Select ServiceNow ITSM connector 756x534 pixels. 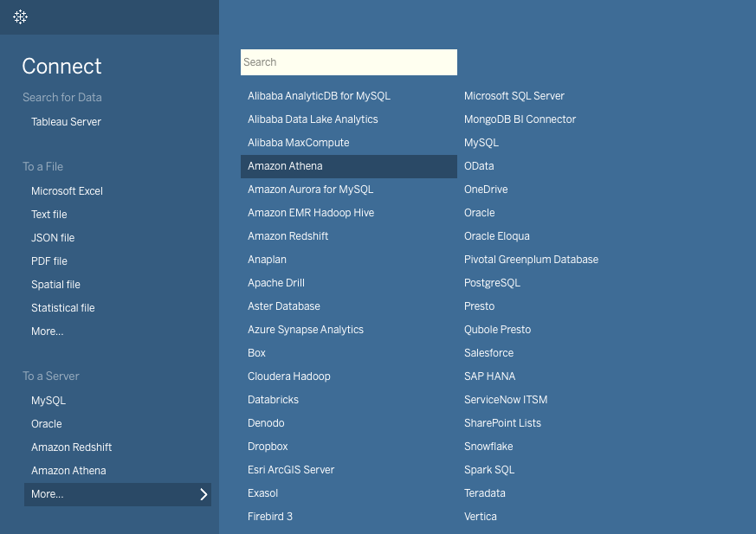click(506, 400)
